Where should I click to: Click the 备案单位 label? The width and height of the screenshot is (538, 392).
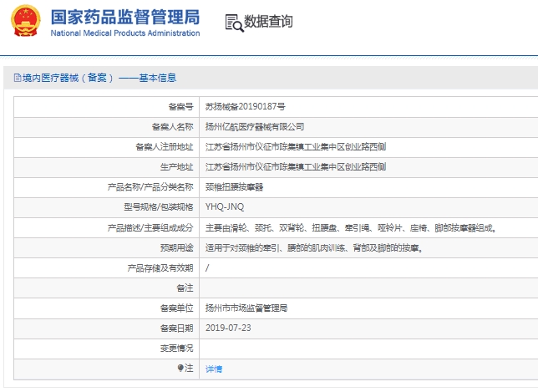177,308
